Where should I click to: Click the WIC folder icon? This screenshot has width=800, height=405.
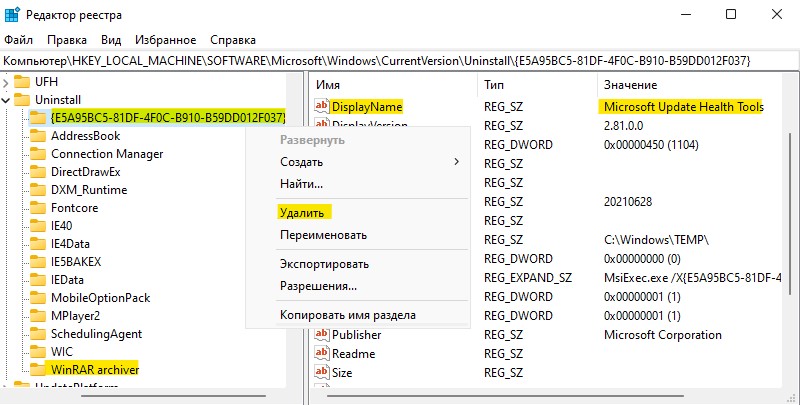38,351
